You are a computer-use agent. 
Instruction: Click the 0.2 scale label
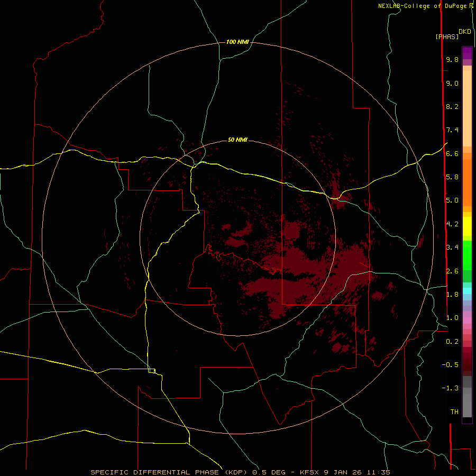tap(452, 342)
